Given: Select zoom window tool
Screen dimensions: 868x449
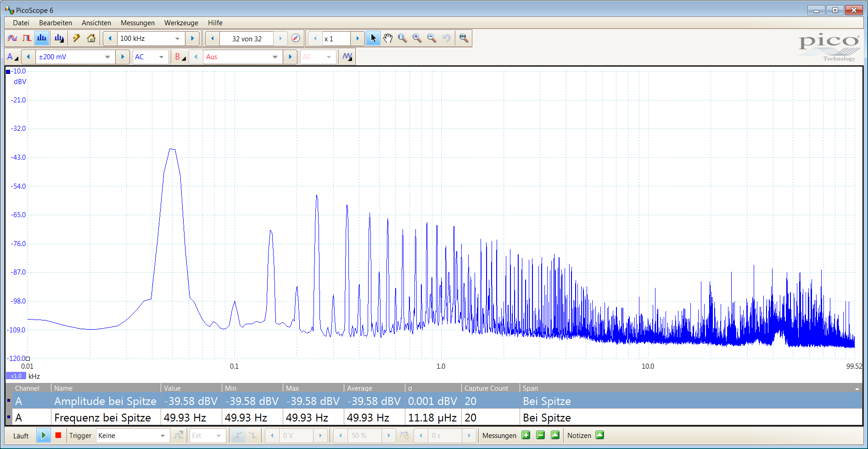Looking at the screenshot, I should tap(403, 38).
